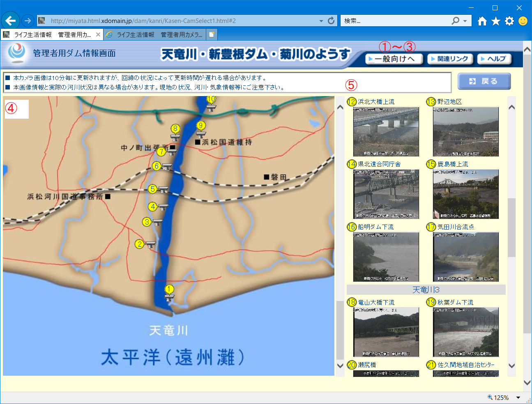Click camera marker 1 at the river mouth
Screen dimensions: 532x404
169,289
